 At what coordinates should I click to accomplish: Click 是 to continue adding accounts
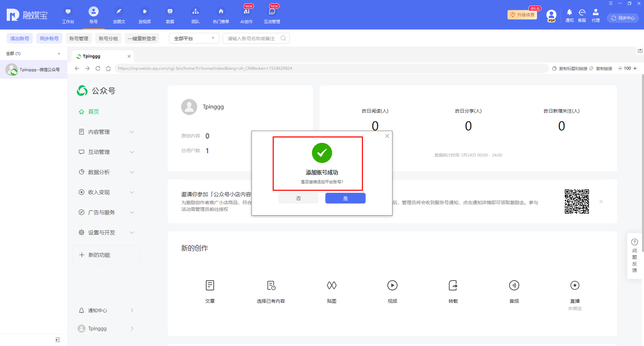tap(345, 198)
